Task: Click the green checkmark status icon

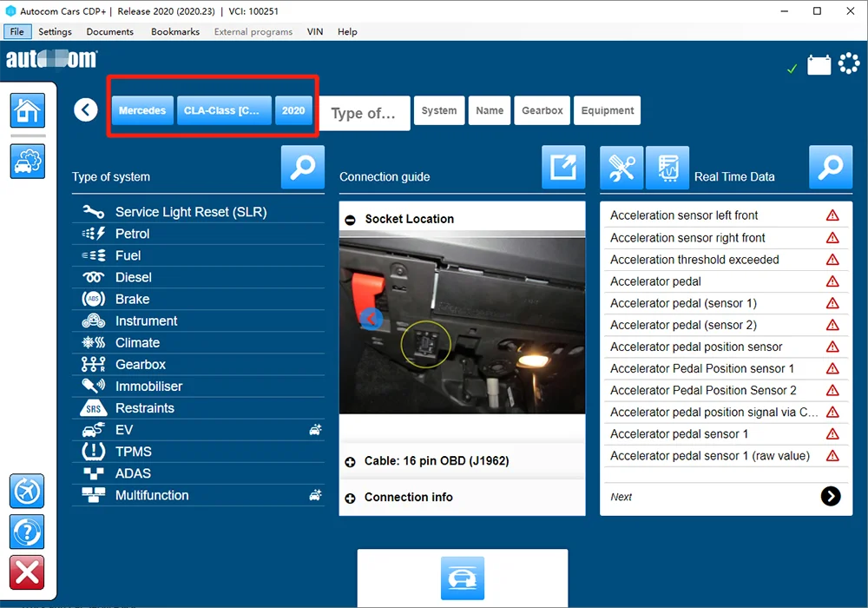Action: tap(792, 68)
